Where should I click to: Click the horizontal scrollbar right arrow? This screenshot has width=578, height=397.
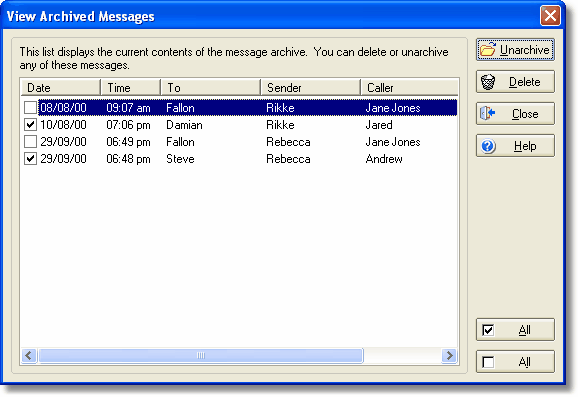pyautogui.click(x=449, y=356)
